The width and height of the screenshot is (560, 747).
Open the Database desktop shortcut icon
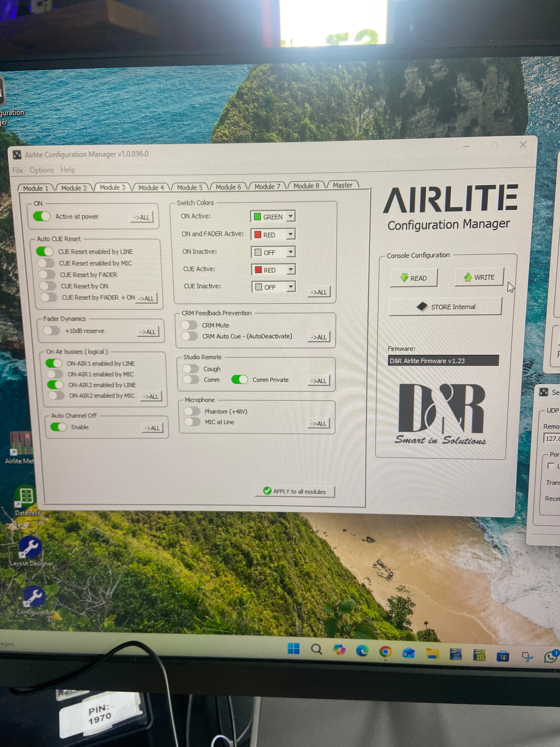(x=26, y=500)
